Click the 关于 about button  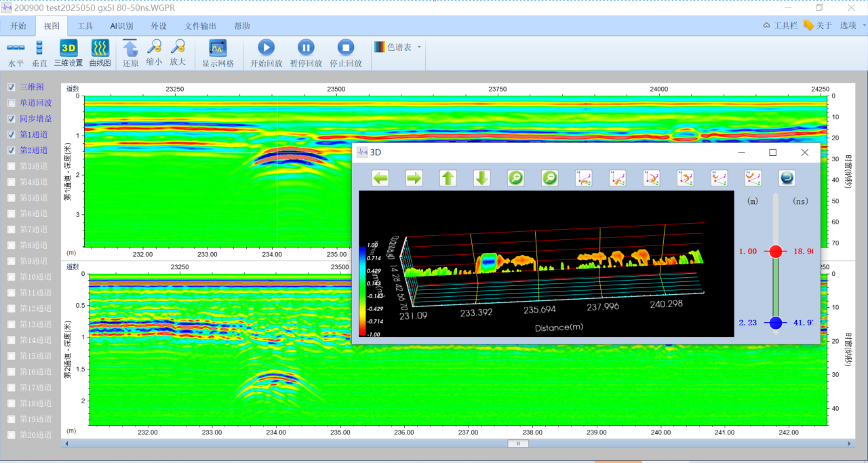817,26
